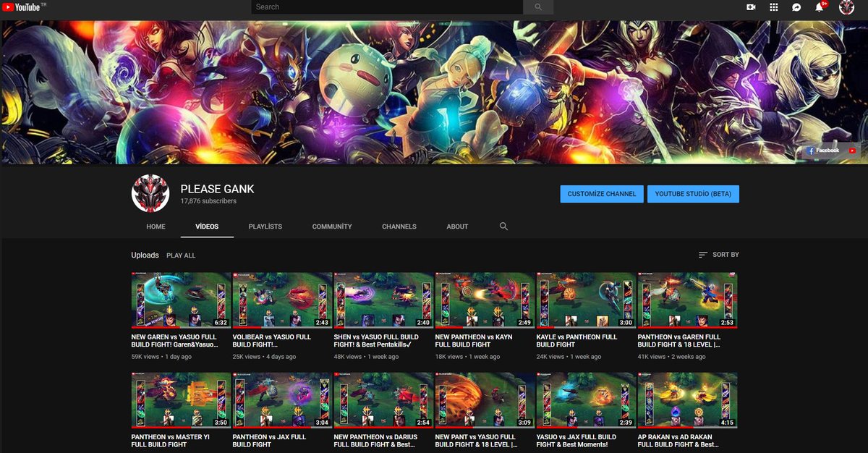This screenshot has width=868, height=453.
Task: Click title 'NEW PANTHEON vs DARIUS FULL BUILD FIGHT'
Action: click(x=376, y=441)
